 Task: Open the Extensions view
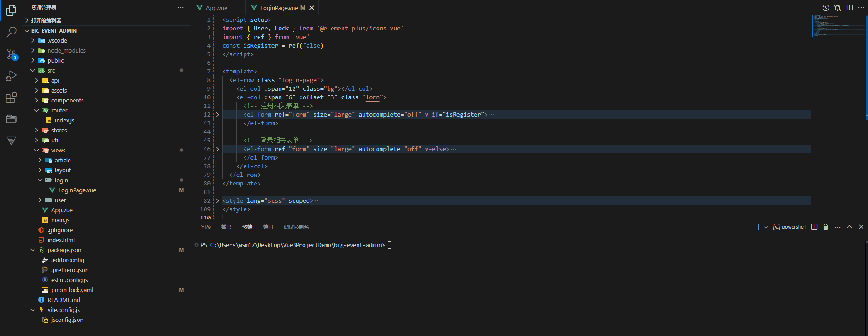pyautogui.click(x=11, y=97)
